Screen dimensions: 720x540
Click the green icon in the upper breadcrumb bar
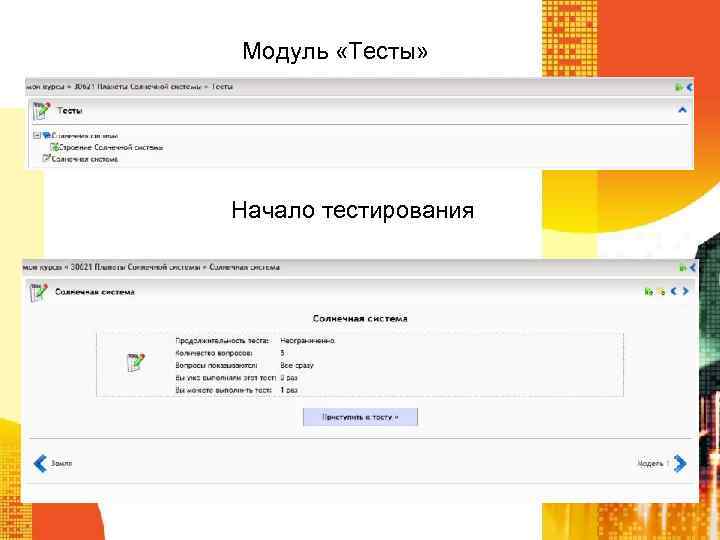679,87
